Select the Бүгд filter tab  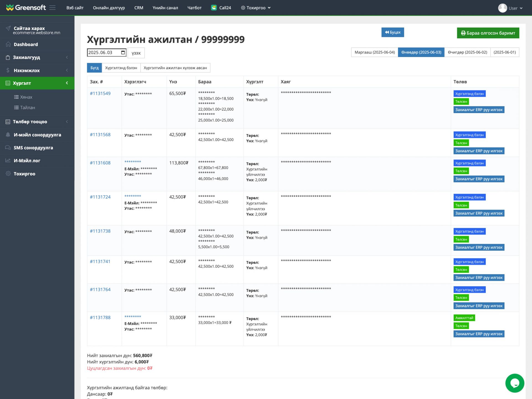pos(94,68)
